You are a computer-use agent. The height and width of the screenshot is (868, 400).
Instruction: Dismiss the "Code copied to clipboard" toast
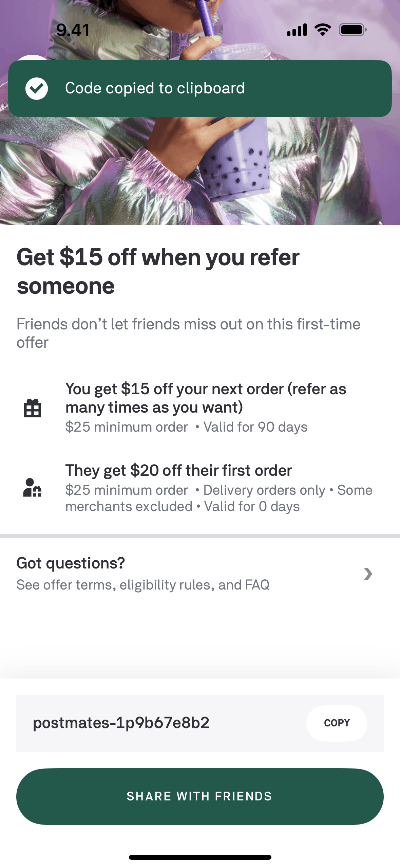tap(200, 89)
